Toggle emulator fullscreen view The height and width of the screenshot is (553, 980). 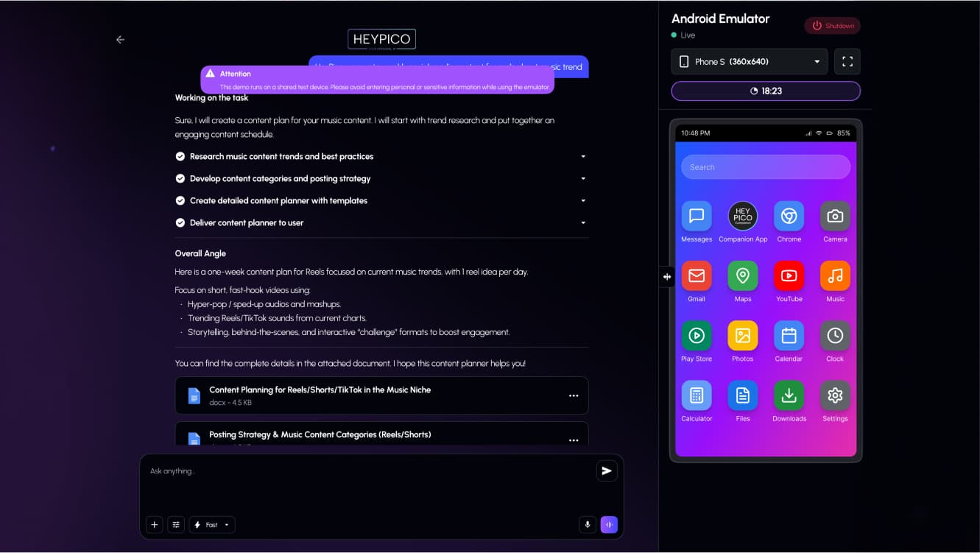click(x=847, y=62)
